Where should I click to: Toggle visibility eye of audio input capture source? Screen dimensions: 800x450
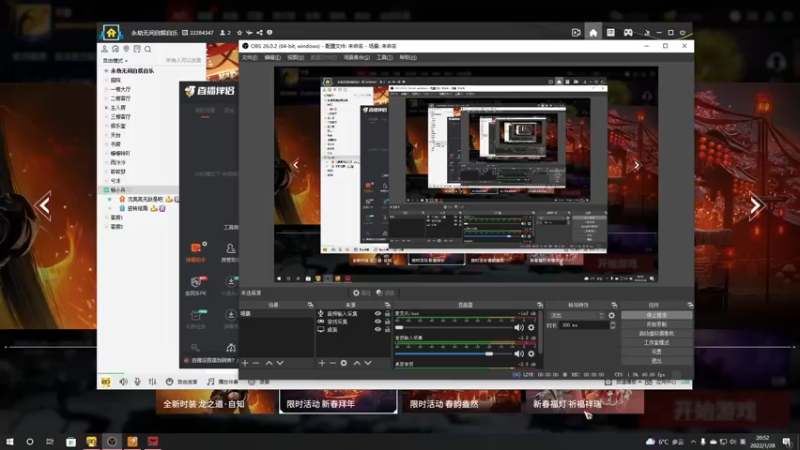click(x=378, y=314)
